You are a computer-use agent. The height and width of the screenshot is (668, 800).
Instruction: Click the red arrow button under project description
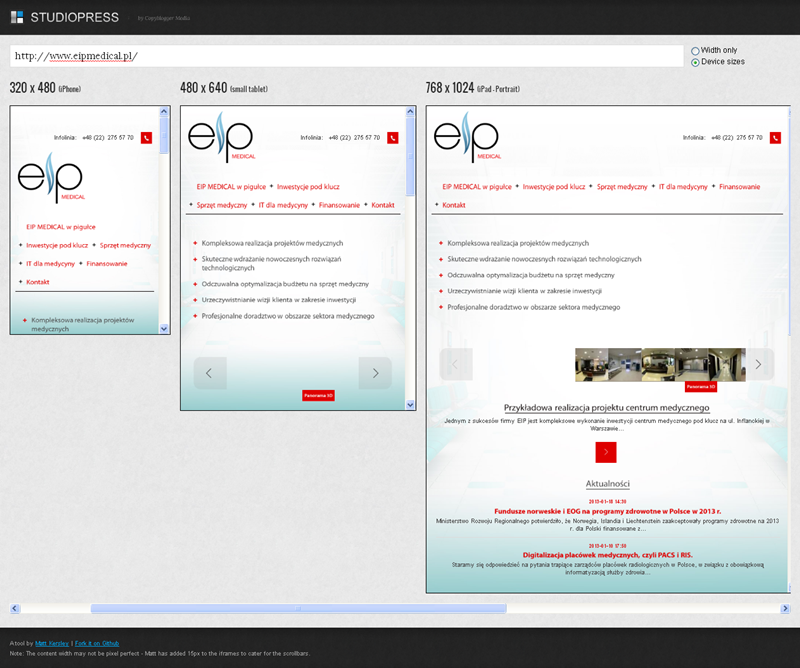605,452
